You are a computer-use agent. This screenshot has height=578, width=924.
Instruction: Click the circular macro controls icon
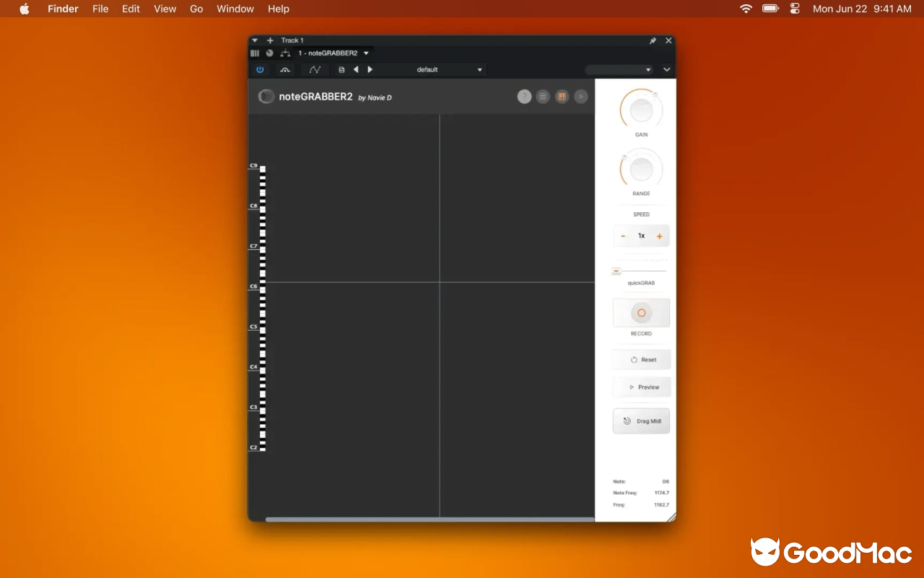click(269, 53)
